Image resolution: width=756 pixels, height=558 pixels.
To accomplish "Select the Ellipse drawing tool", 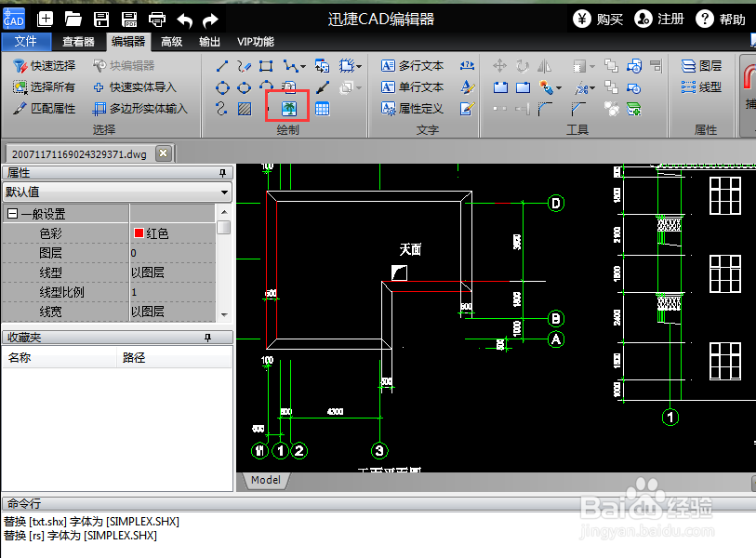I will [244, 87].
